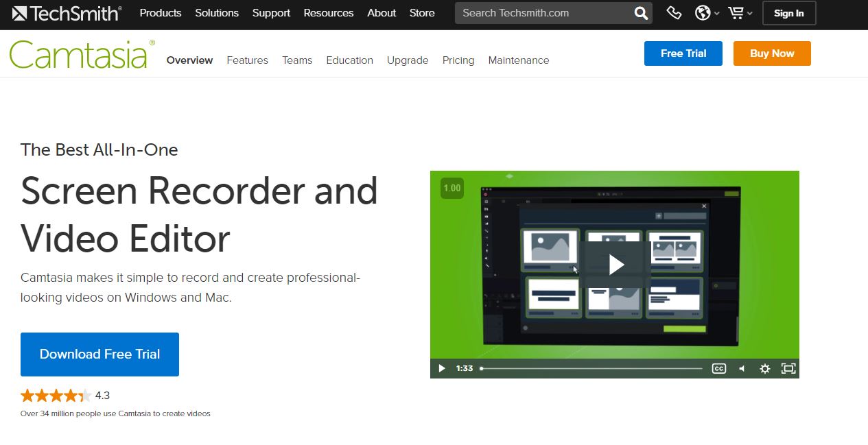Click "Over 34 million people use Camtasia" text
Screen dimensions: 868x445
[x=115, y=413]
